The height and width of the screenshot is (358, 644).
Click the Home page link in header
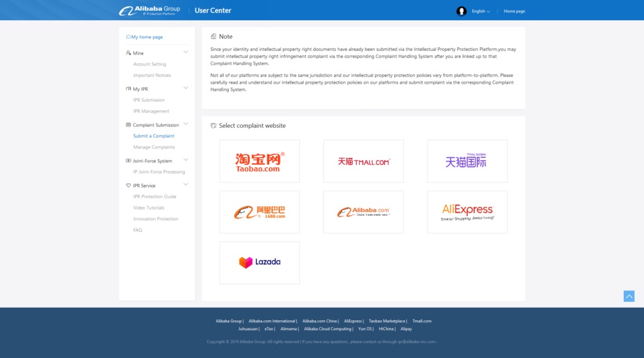514,11
